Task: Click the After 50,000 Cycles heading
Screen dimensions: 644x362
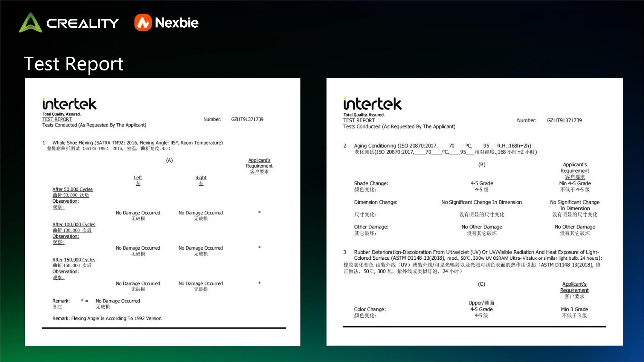Action: coord(72,189)
